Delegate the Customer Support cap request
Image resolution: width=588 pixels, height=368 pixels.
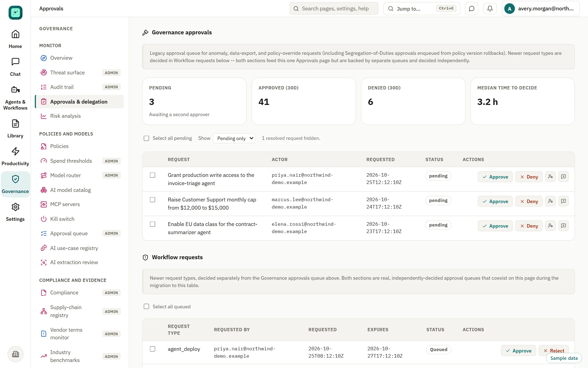[x=550, y=201]
